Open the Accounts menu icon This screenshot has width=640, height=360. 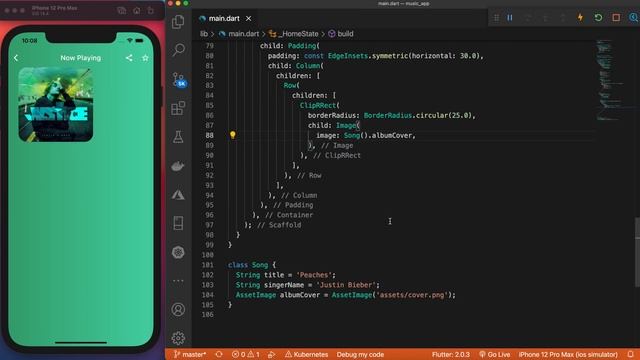click(178, 309)
